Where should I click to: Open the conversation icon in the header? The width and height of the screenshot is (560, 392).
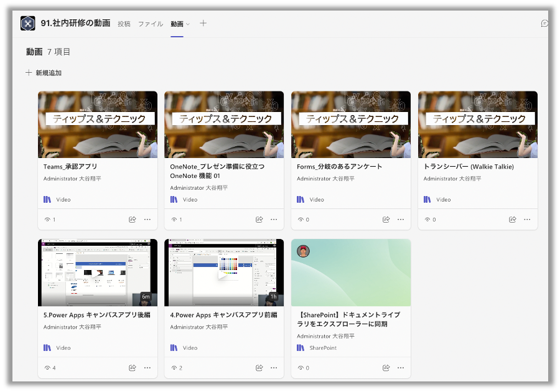544,24
